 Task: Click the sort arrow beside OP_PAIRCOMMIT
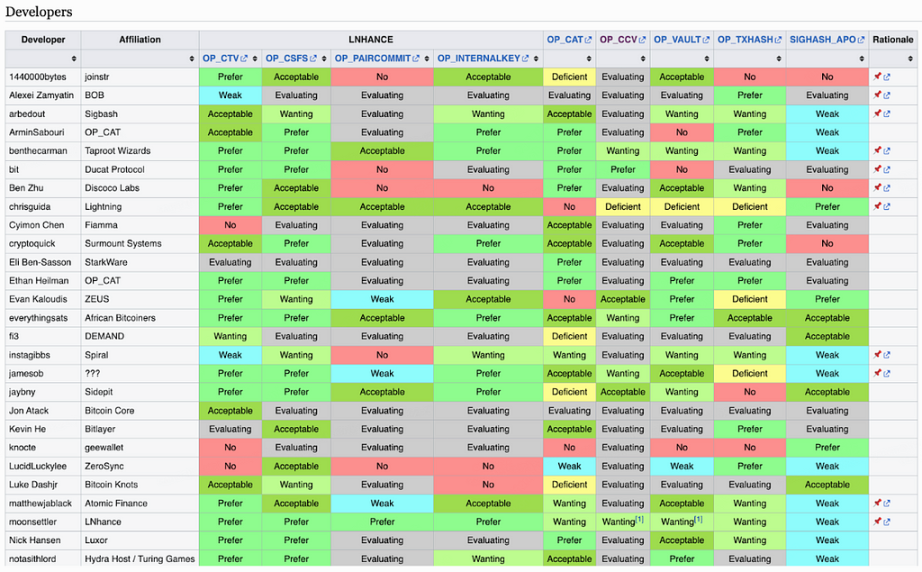point(425,59)
